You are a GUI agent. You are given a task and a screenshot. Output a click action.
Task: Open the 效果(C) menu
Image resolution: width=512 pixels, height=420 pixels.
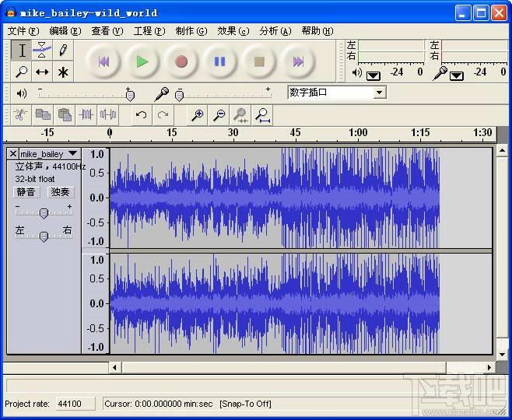233,31
